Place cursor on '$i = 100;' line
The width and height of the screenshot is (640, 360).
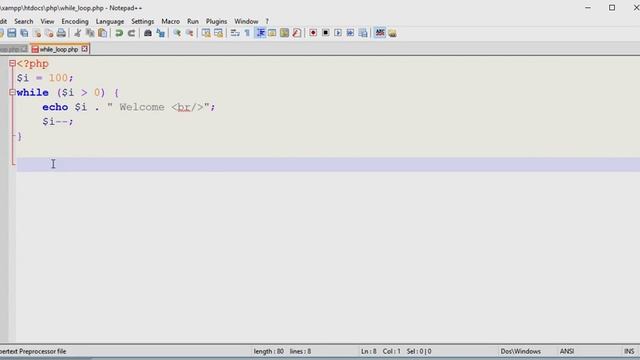(45, 78)
